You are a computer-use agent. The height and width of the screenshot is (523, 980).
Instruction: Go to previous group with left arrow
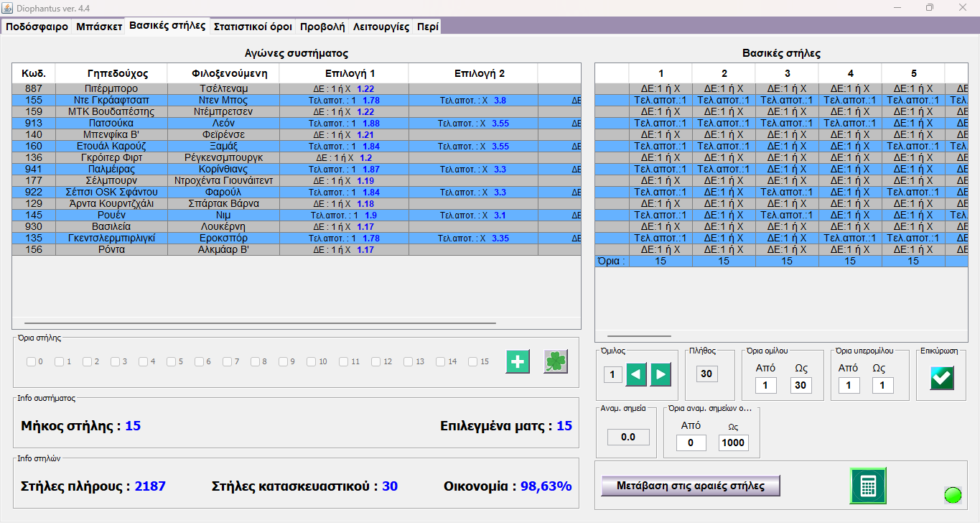coord(636,374)
